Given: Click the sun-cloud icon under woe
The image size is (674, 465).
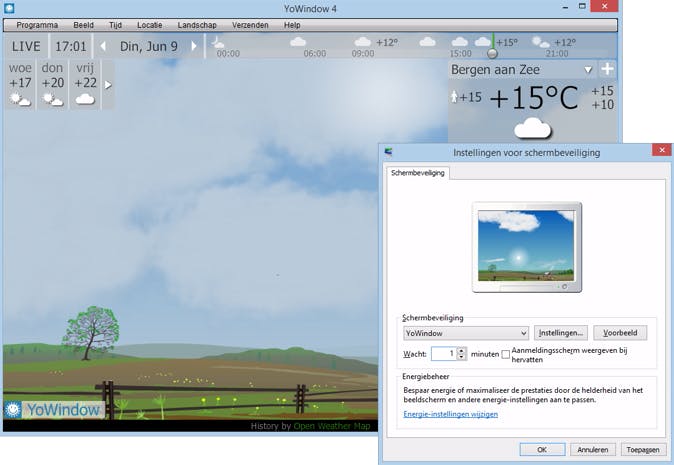Looking at the screenshot, I should (x=20, y=100).
